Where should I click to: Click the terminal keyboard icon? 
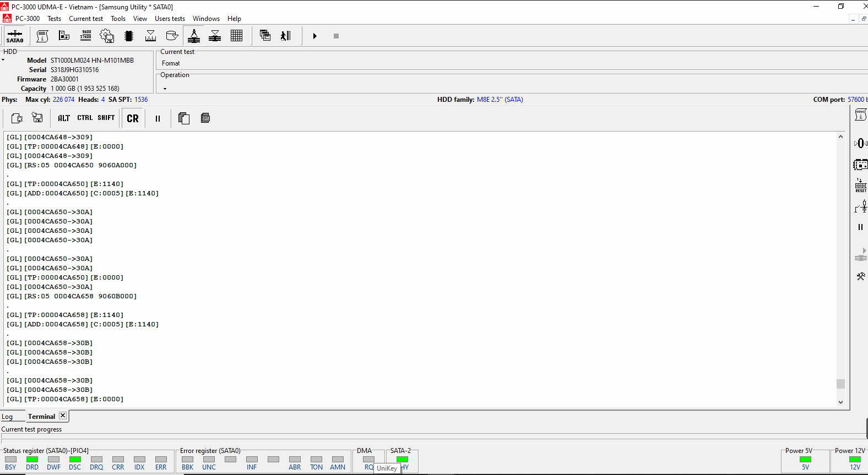tap(205, 118)
